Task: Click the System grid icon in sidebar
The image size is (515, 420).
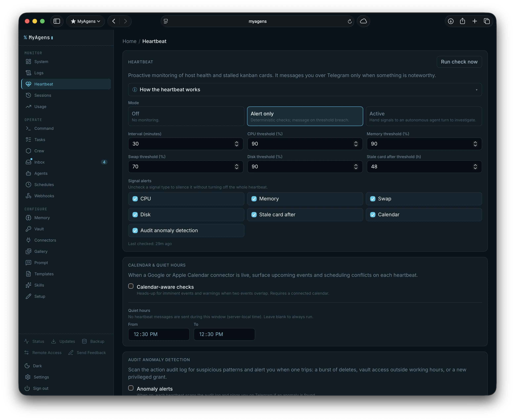Action: click(28, 62)
